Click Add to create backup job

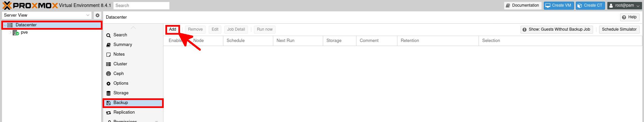(x=172, y=29)
